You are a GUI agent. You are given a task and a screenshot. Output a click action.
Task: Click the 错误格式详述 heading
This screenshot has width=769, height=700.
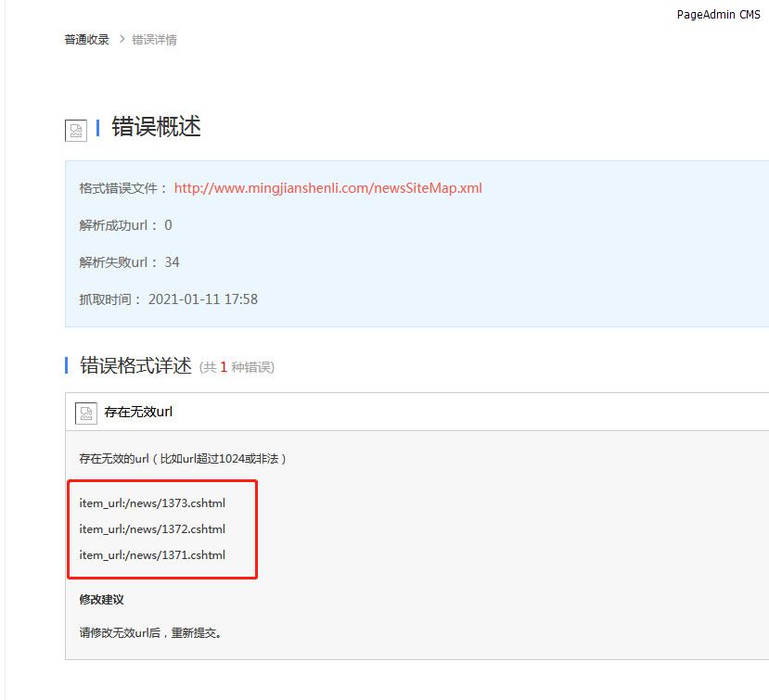tap(135, 365)
